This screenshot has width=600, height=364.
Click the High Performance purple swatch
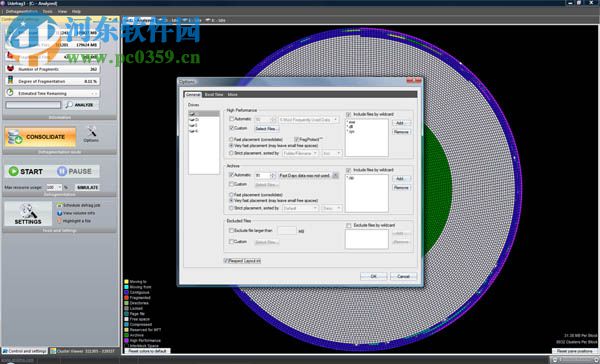pos(126,340)
